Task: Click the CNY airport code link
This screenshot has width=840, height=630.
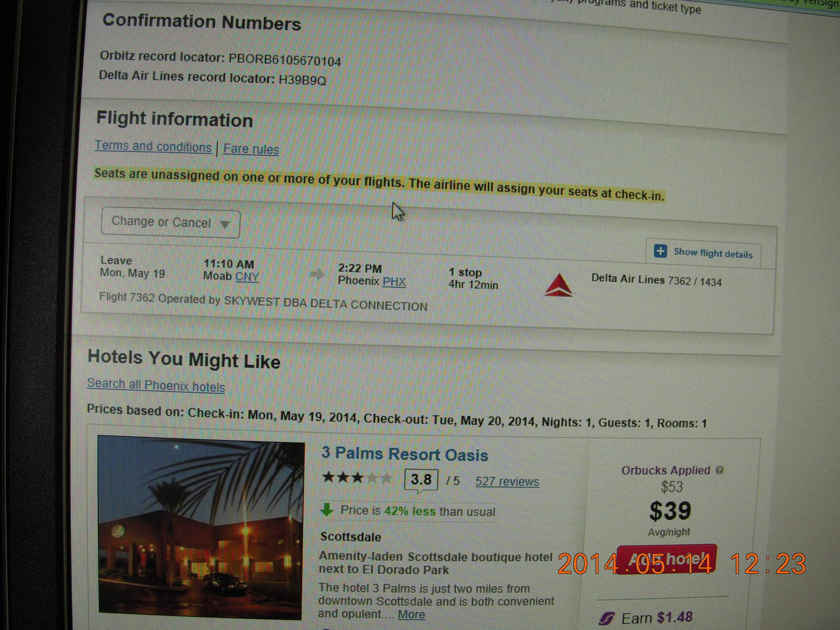Action: pos(247,277)
